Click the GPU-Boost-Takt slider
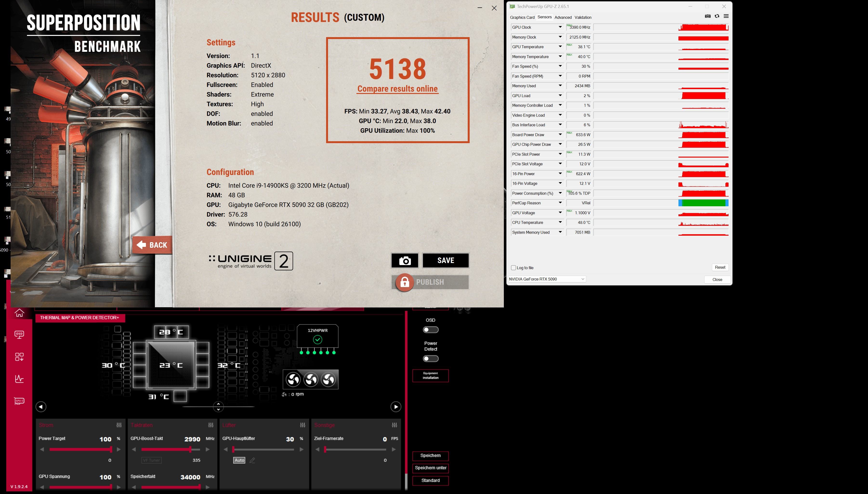 [171, 450]
